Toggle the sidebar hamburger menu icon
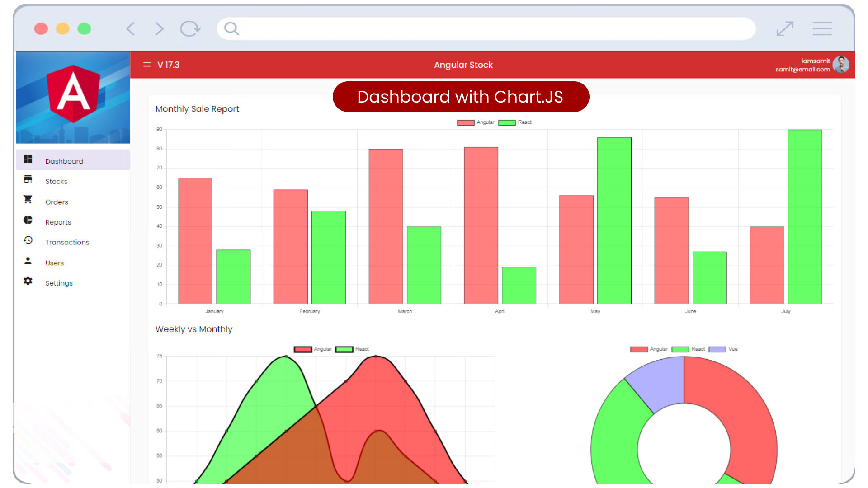868x488 pixels. click(147, 65)
